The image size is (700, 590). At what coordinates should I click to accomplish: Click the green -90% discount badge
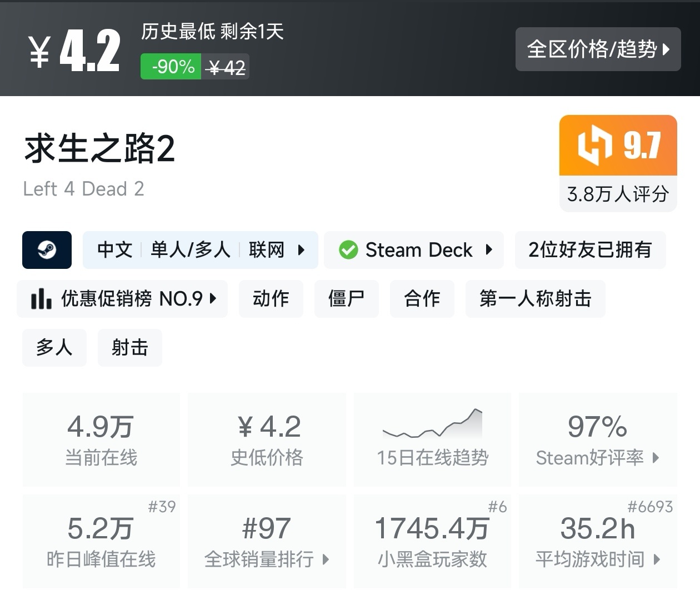point(171,67)
